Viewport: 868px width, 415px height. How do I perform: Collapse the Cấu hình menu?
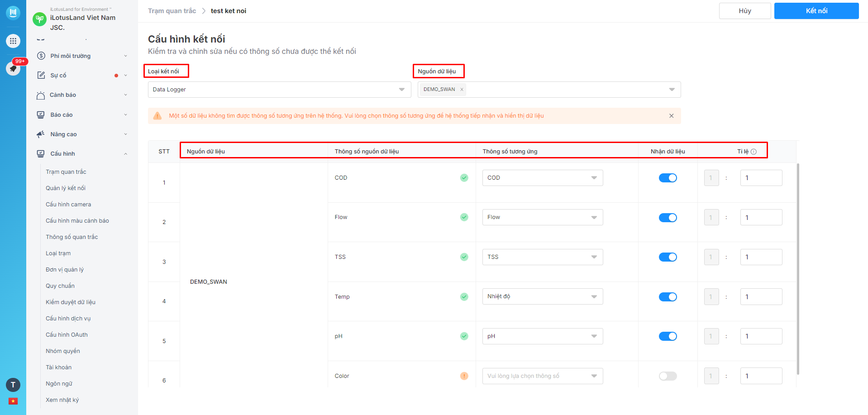[x=125, y=154]
